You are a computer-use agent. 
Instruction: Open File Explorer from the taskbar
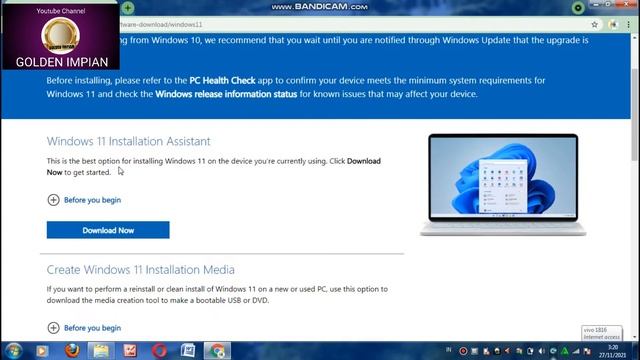pyautogui.click(x=101, y=351)
